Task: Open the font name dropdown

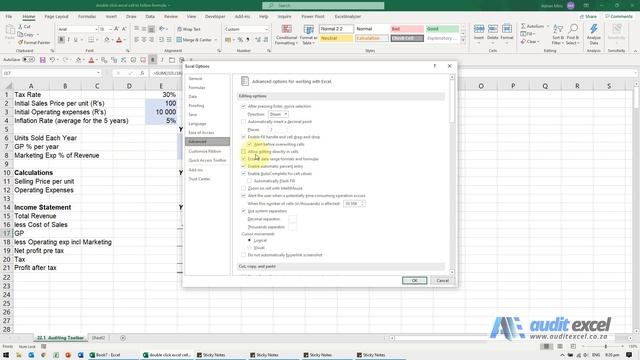Action: pyautogui.click(x=96, y=29)
